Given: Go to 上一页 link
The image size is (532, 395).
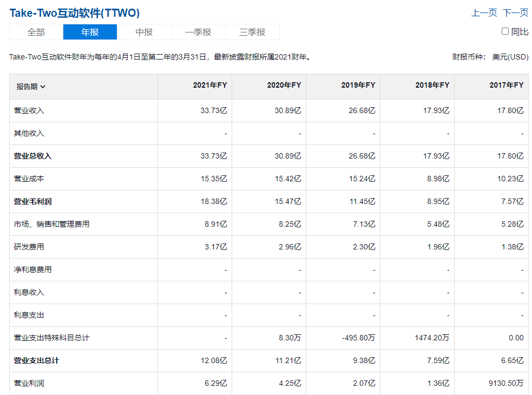Looking at the screenshot, I should click(x=484, y=13).
